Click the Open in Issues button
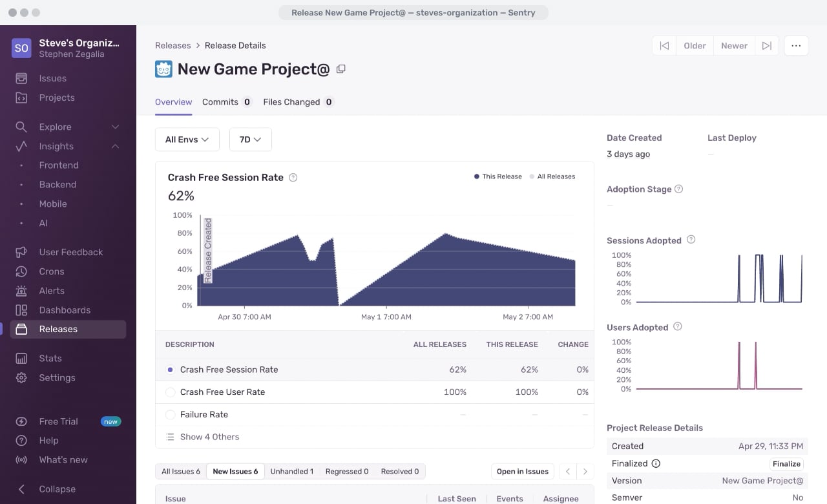This screenshot has width=827, height=504. coord(523,472)
